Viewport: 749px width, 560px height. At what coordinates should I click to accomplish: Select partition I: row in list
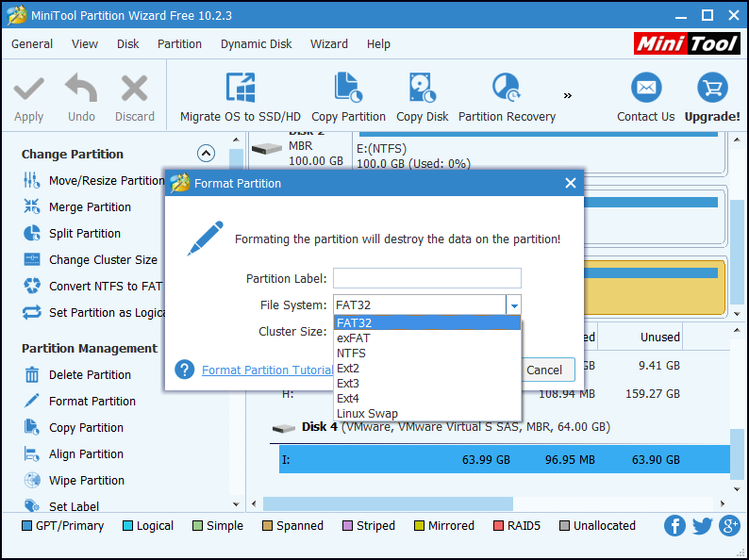point(505,459)
